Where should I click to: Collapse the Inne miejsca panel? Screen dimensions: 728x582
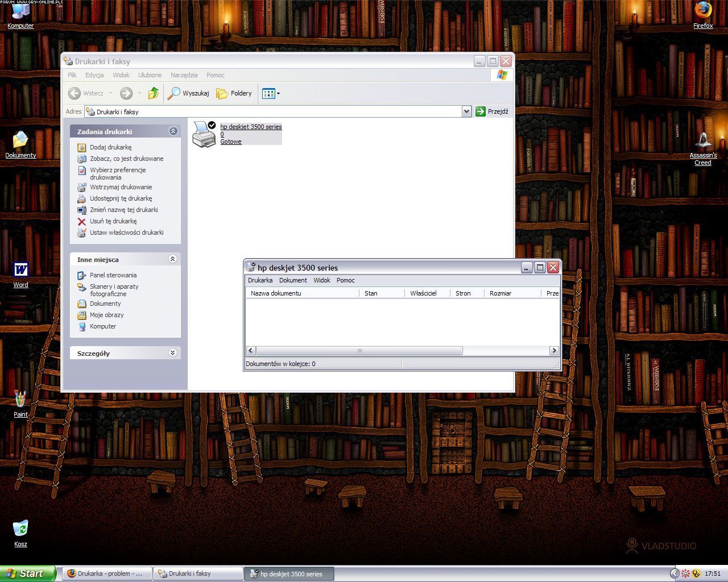173,259
